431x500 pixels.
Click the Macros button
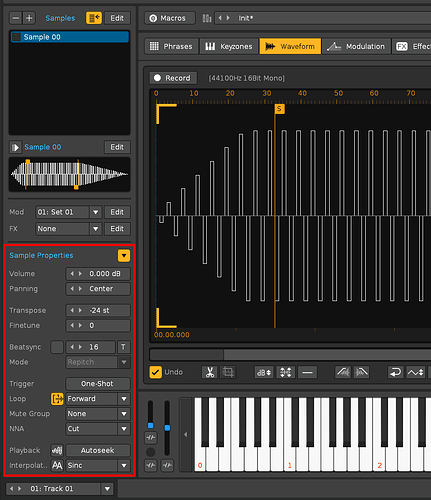pos(170,18)
